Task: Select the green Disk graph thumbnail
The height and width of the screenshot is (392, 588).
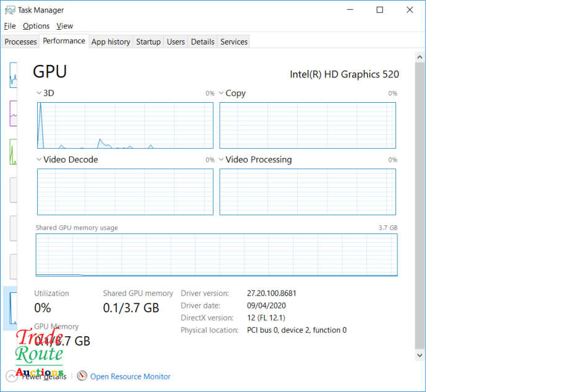Action: [13, 152]
